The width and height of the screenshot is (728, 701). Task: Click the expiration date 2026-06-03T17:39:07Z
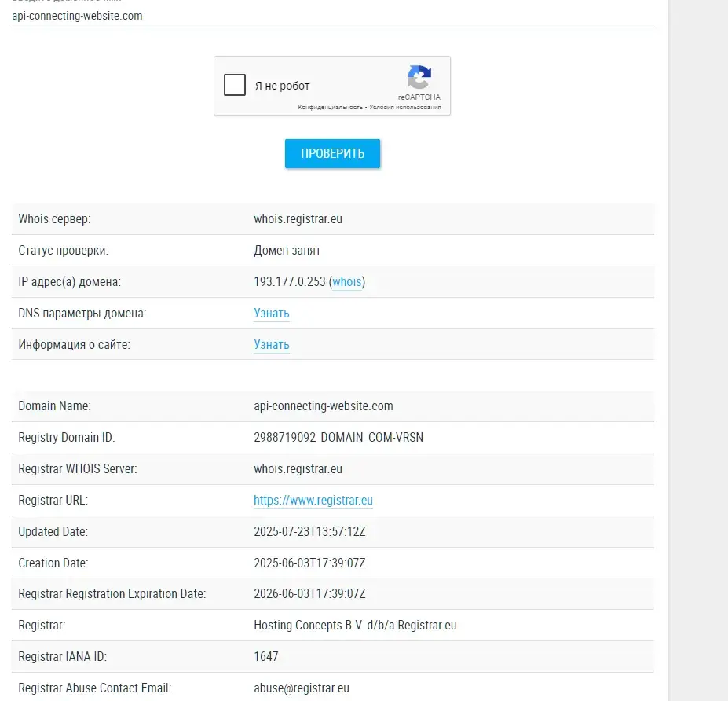coord(309,593)
